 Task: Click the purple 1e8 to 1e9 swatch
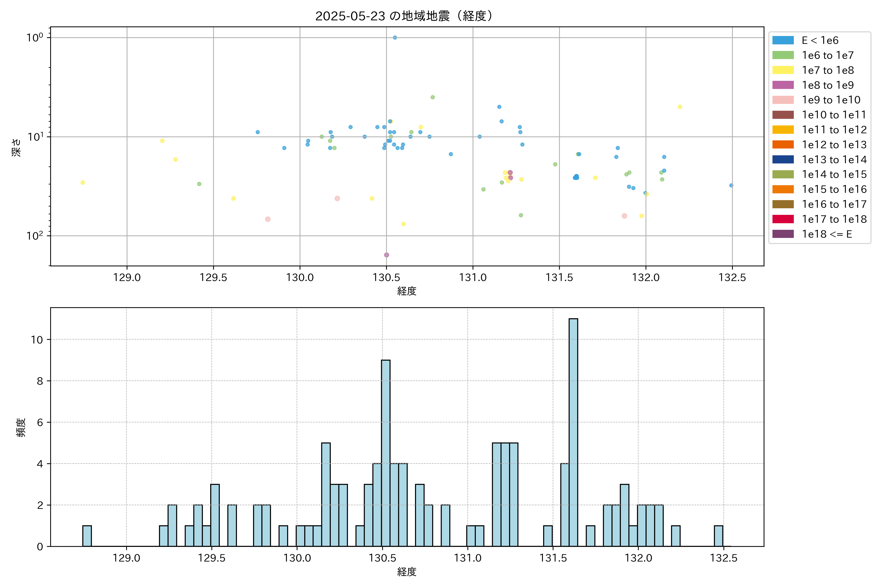coord(783,85)
